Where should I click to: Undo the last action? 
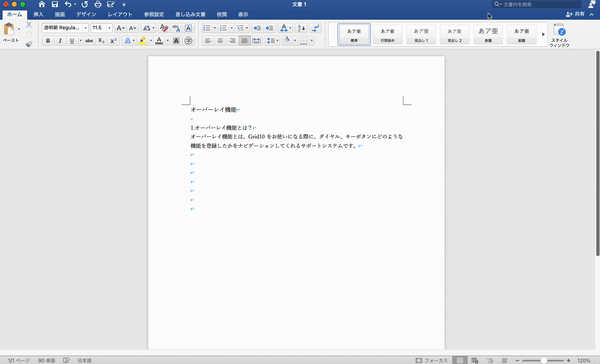(x=68, y=5)
